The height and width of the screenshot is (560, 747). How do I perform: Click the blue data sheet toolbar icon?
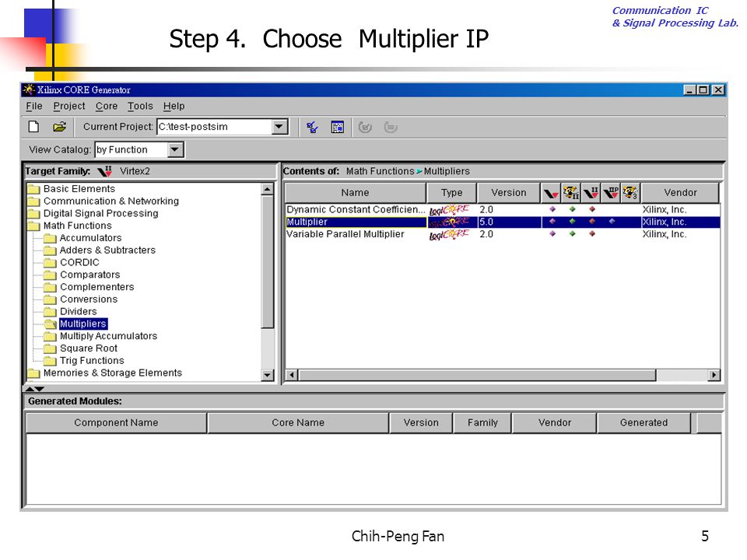point(337,127)
